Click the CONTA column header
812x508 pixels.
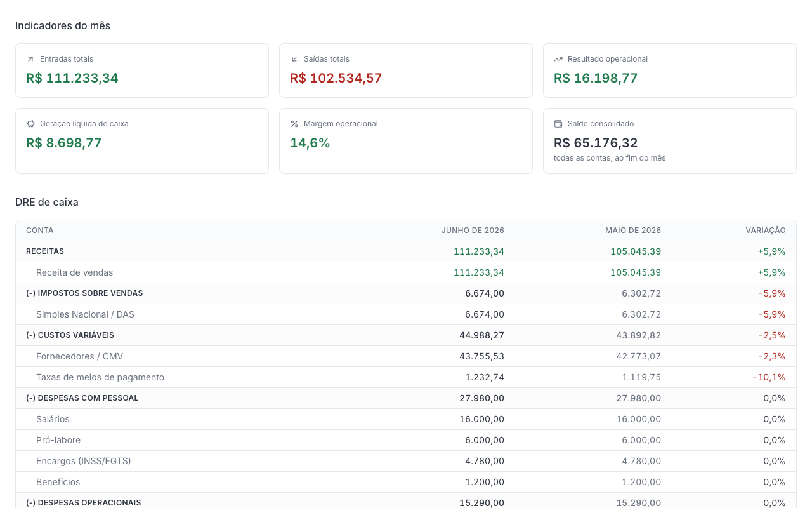pos(40,231)
